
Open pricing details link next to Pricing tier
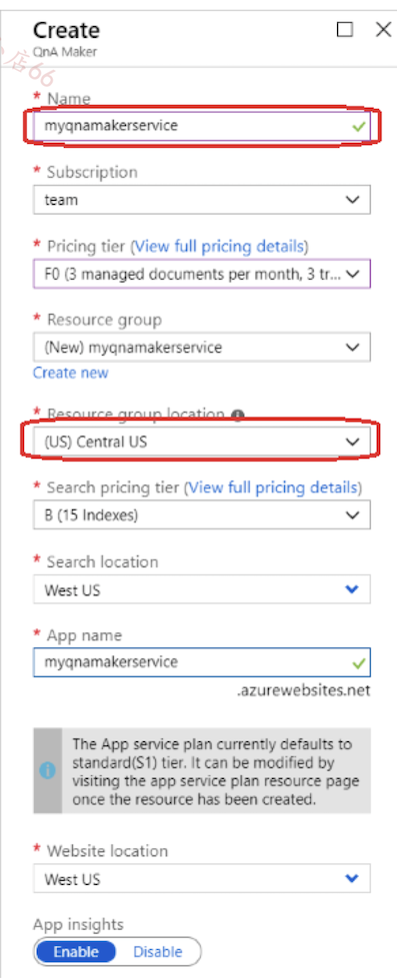(x=219, y=246)
